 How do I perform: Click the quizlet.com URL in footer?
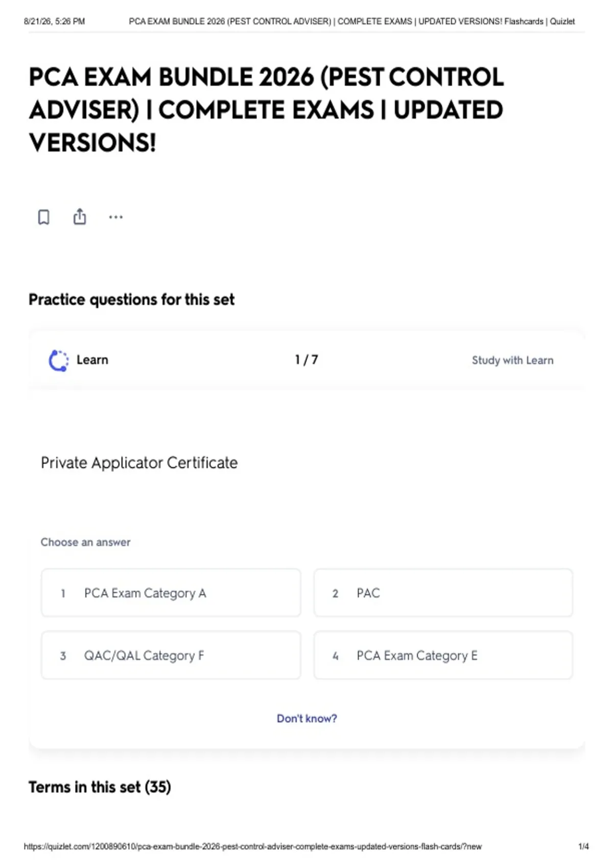click(253, 847)
